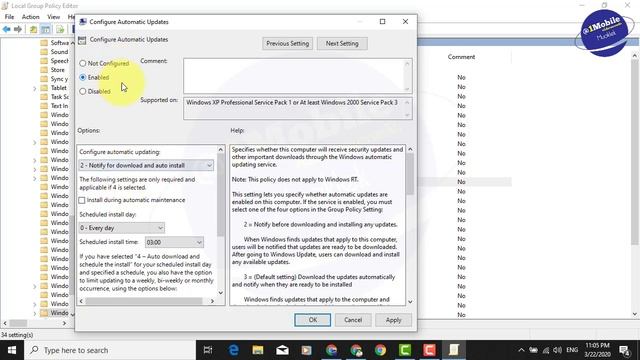This screenshot has height=360, width=640.
Task: Open the red Camtasia recorder taskbar icon
Action: pyautogui.click(x=429, y=350)
